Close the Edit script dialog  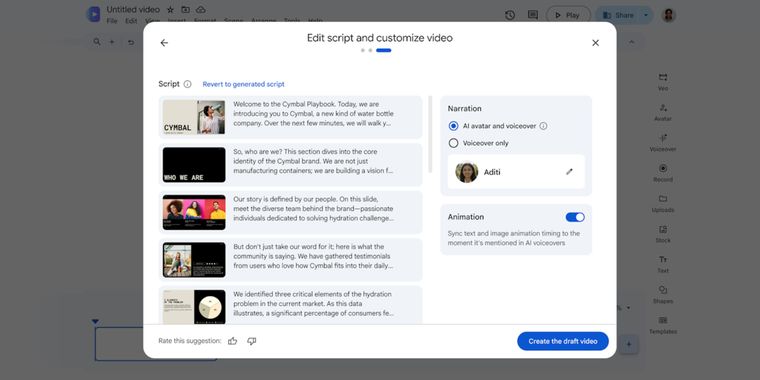595,43
